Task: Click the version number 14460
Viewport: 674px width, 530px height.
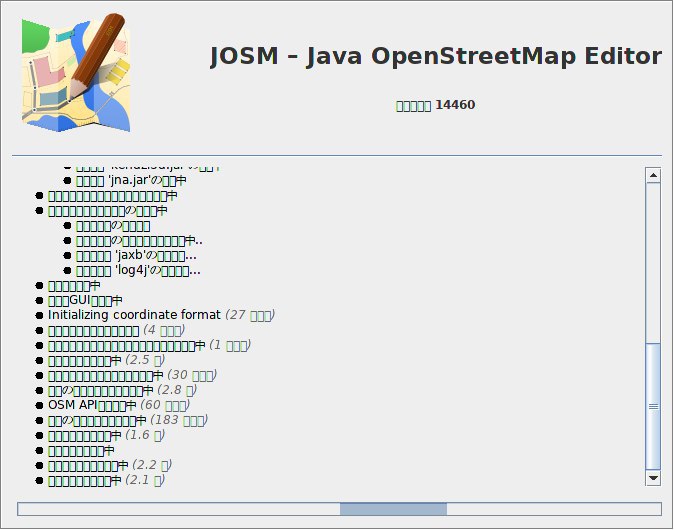Action: coord(455,105)
